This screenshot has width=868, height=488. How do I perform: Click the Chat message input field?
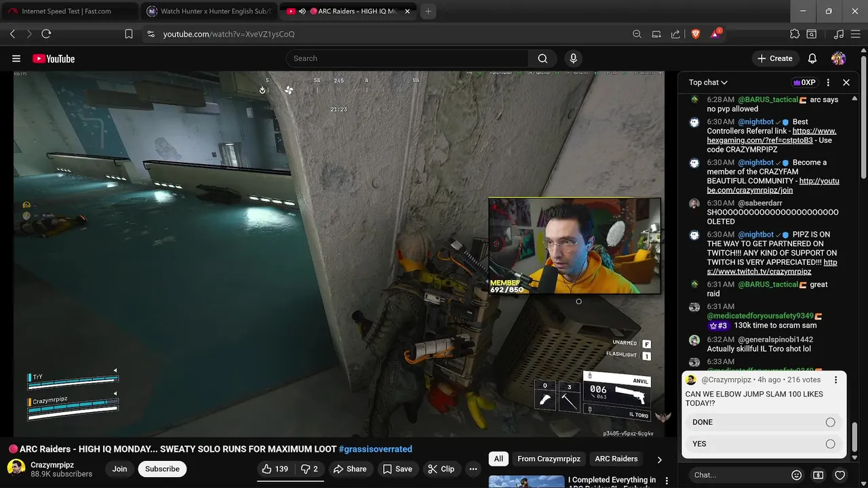(738, 475)
